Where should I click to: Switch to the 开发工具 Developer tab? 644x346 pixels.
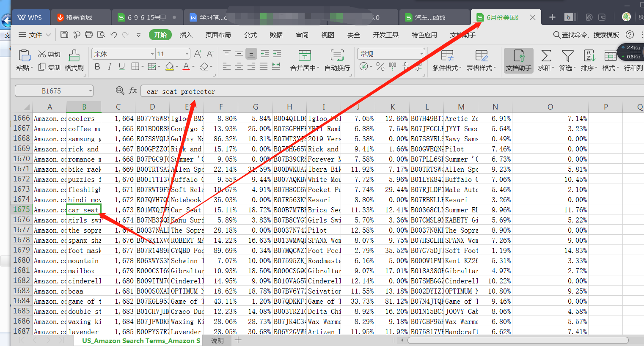click(385, 35)
